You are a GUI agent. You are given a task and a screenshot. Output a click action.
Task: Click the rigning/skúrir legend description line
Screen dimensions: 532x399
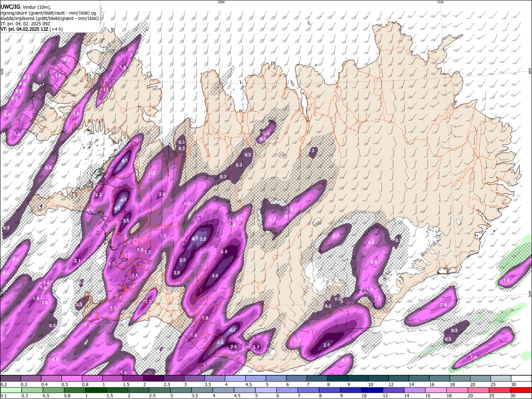pos(48,12)
